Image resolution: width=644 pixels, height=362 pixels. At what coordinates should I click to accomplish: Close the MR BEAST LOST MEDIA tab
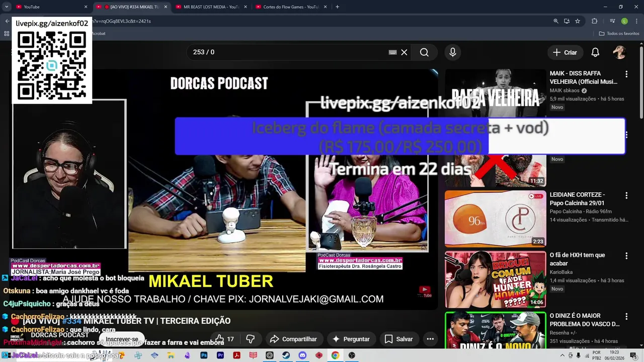[246, 7]
